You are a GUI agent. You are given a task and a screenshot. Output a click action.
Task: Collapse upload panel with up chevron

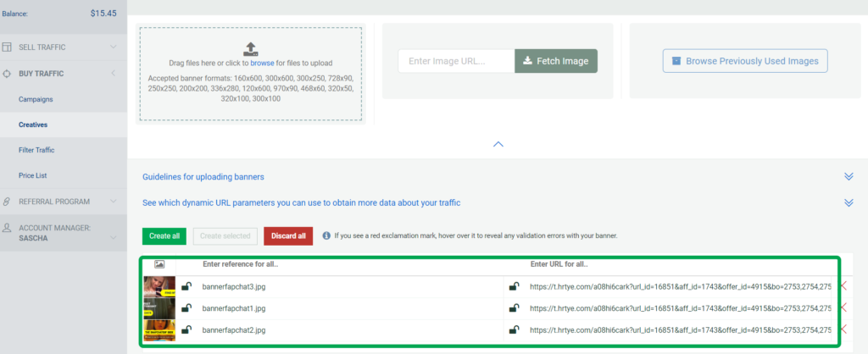[498, 144]
